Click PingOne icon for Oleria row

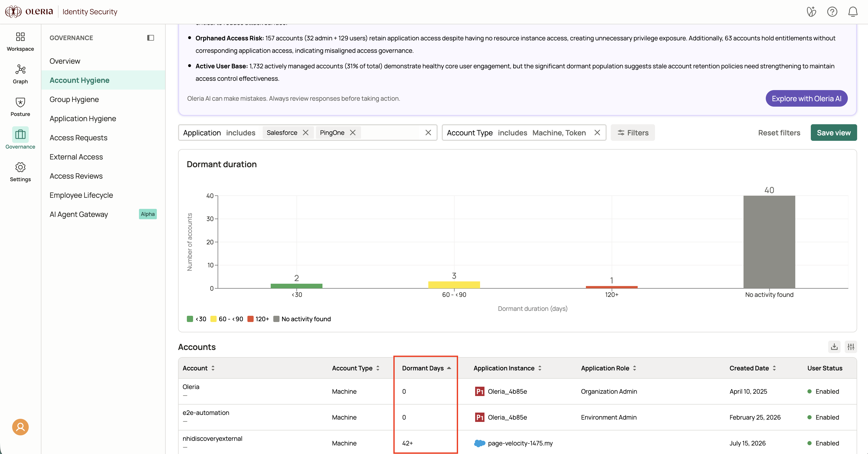tap(480, 391)
